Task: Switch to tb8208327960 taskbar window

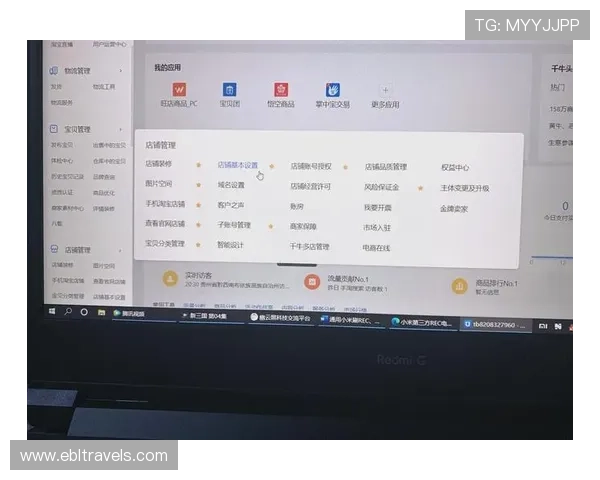Action: [x=495, y=325]
